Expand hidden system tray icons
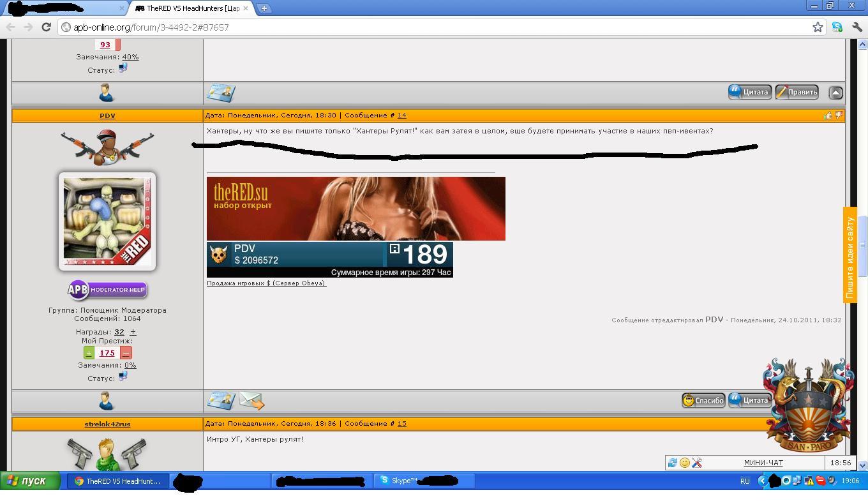Viewport: 868px width, 501px height. click(x=762, y=481)
